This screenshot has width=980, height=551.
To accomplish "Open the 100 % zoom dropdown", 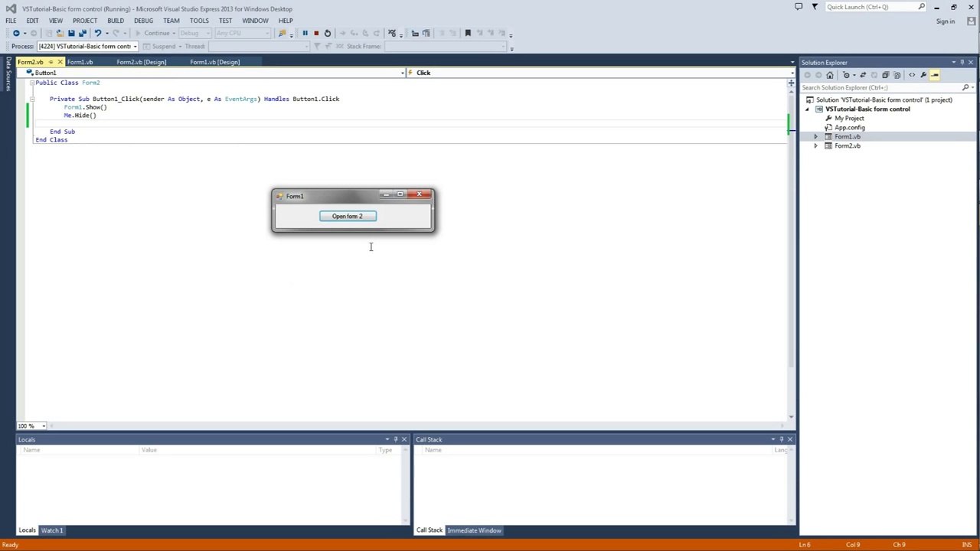I will tap(44, 426).
